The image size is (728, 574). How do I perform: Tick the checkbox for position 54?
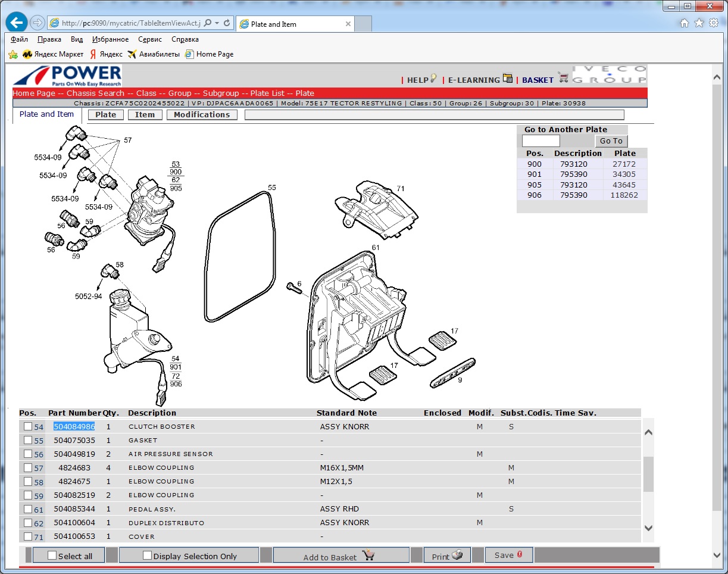(28, 426)
